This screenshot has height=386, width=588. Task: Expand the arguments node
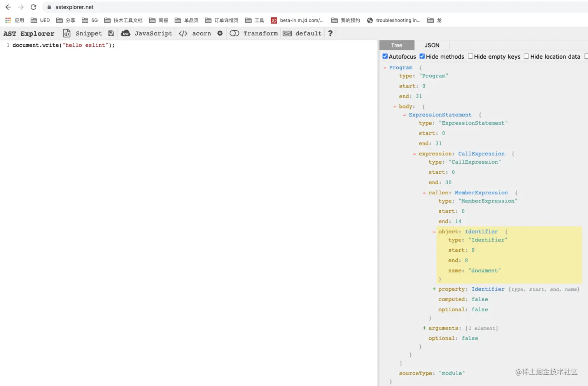(x=424, y=328)
